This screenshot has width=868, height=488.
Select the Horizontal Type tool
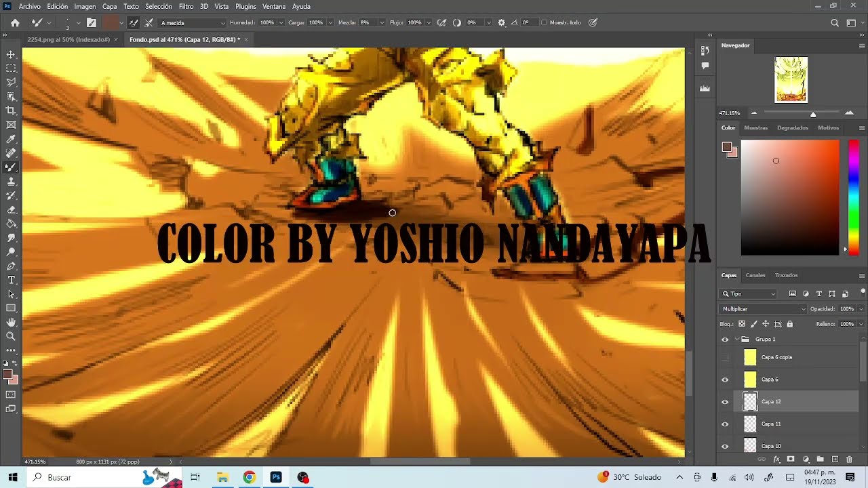pos(11,281)
